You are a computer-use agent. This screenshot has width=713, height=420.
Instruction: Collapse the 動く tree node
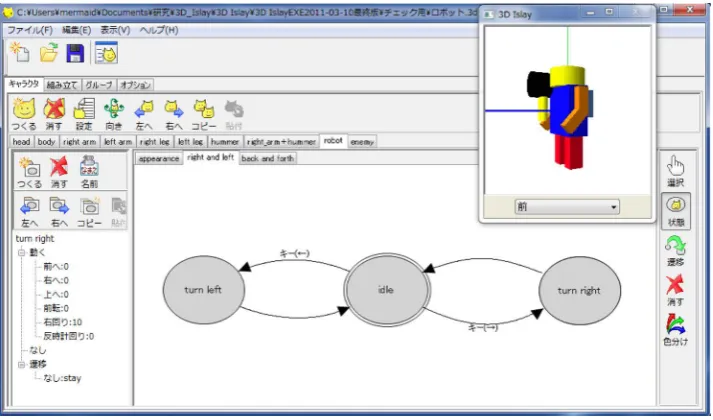click(x=21, y=252)
